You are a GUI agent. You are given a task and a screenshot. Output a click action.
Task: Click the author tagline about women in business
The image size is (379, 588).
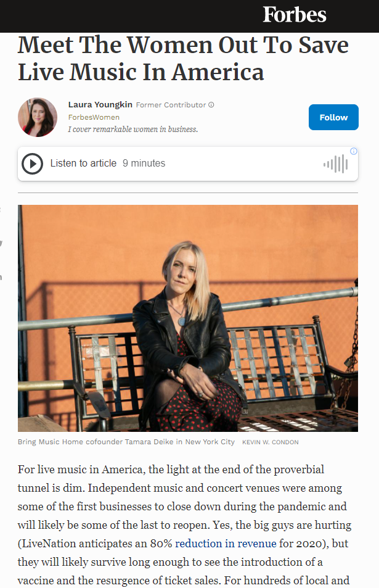[x=133, y=130]
